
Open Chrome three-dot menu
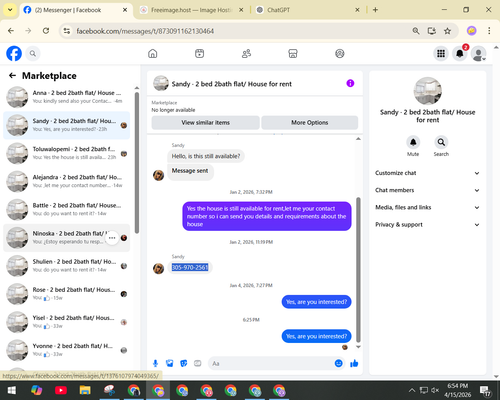489,31
